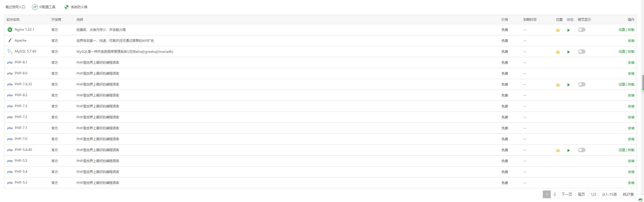Open the PHP-7.4.33 folder icon
This screenshot has height=202, width=644.
coord(558,85)
